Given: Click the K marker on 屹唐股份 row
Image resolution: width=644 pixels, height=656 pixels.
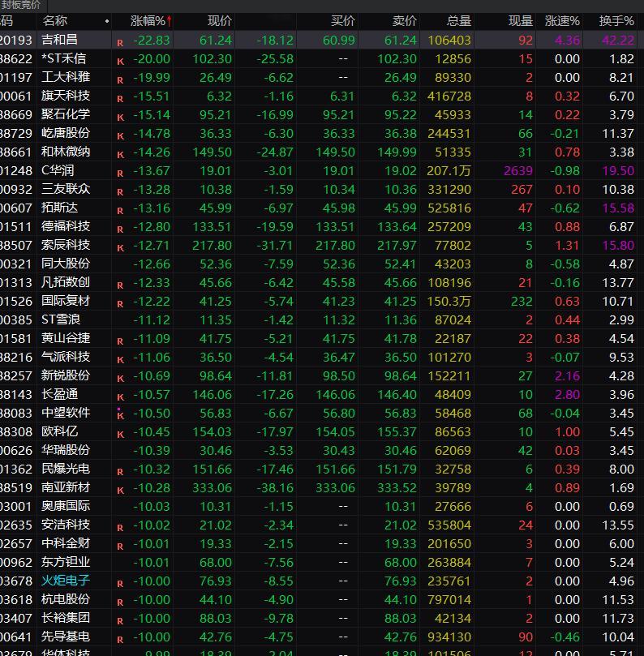Looking at the screenshot, I should point(121,136).
